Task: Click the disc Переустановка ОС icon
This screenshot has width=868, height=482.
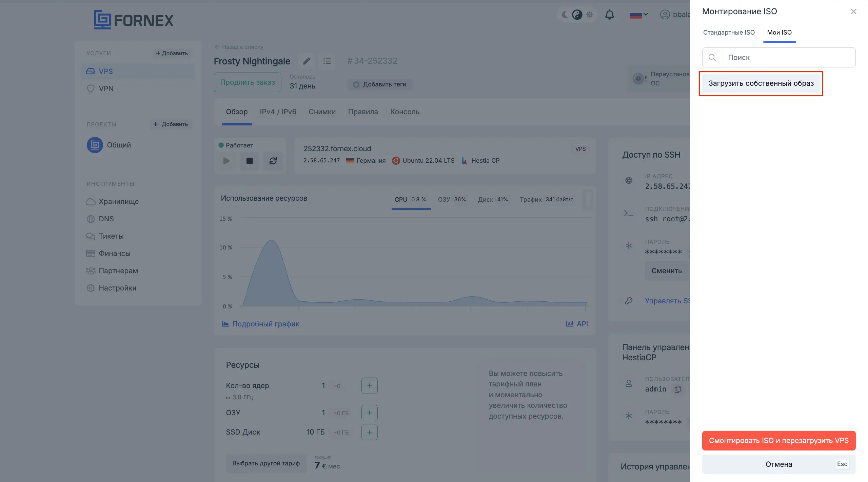Action: [x=639, y=79]
